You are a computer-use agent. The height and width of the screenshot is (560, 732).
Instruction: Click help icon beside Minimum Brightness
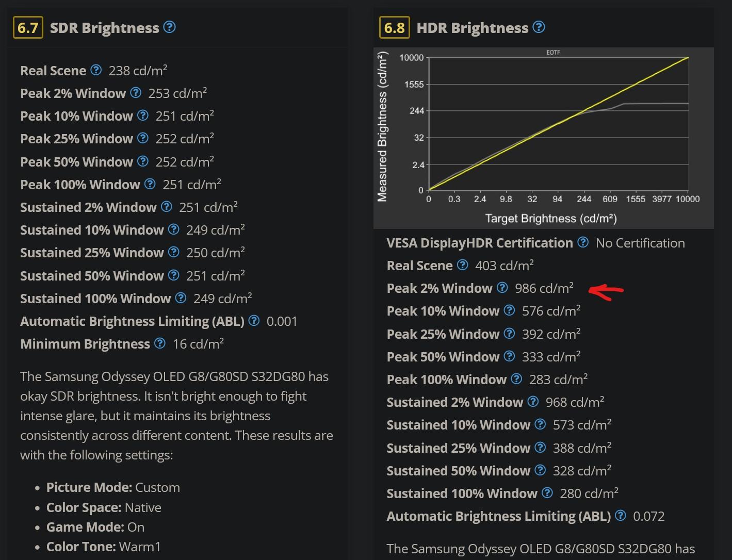click(160, 343)
